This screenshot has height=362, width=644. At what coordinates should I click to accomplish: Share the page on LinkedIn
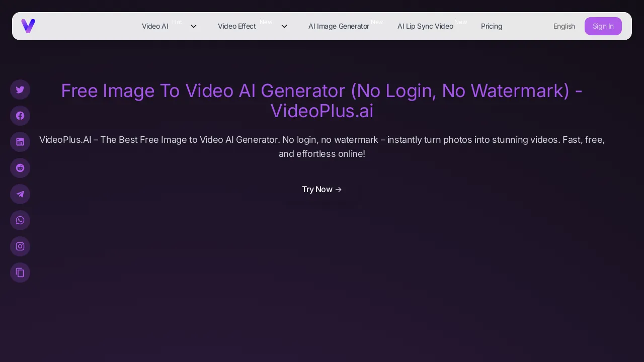[x=20, y=142]
